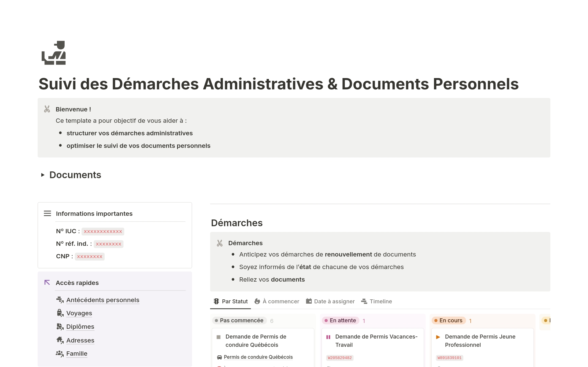588x367 pixels.
Task: Click the book icon next to Voyages
Action: [60, 313]
